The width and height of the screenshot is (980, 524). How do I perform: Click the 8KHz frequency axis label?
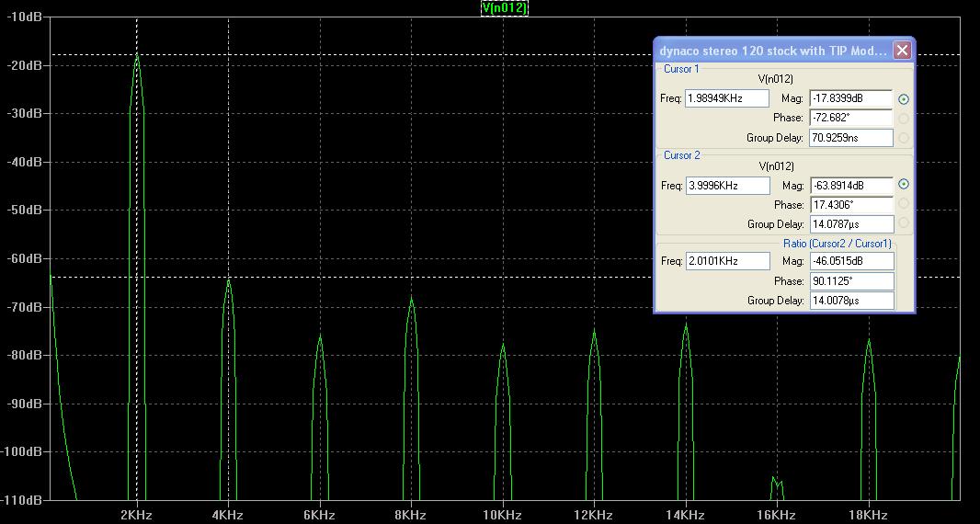tap(411, 515)
